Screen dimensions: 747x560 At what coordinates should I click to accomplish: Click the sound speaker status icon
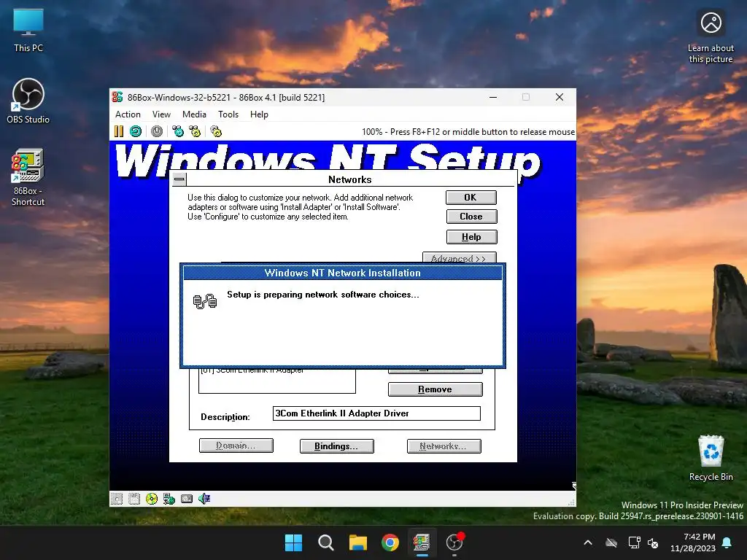204,499
